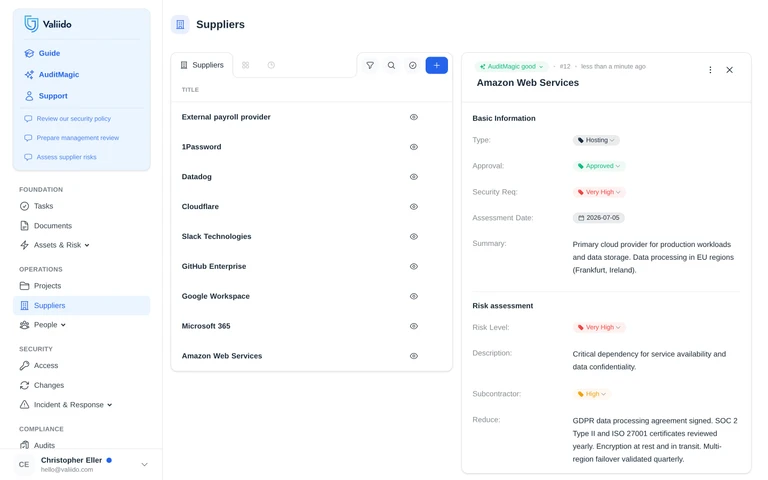The height and width of the screenshot is (480, 768).
Task: Open the Christopher Eller account menu chevron
Action: (144, 464)
